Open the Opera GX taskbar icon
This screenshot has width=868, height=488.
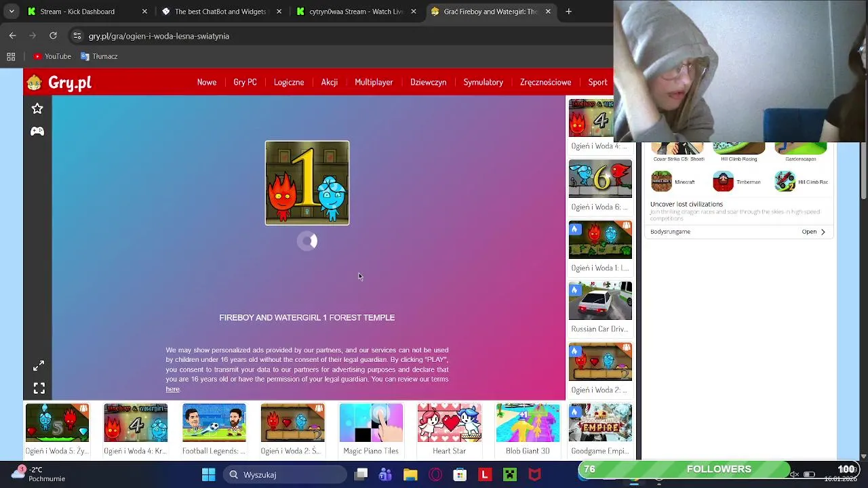click(435, 474)
